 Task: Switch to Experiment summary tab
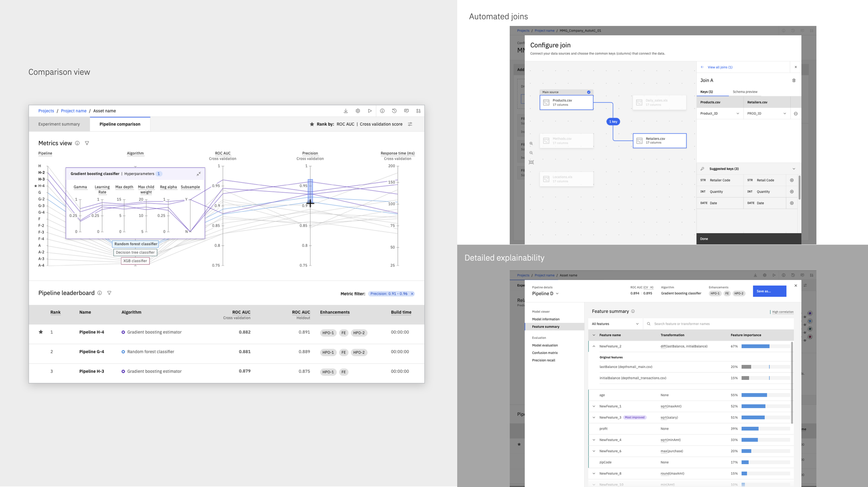(59, 124)
